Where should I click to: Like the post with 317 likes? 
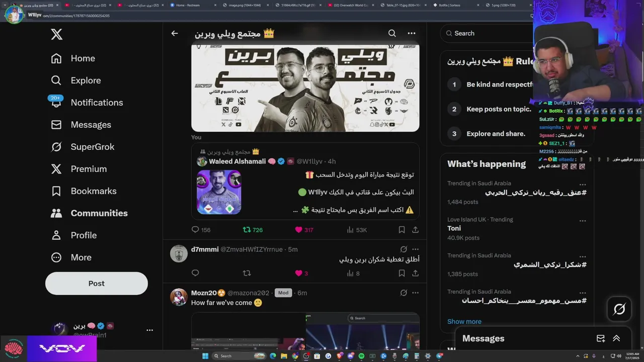point(304,230)
